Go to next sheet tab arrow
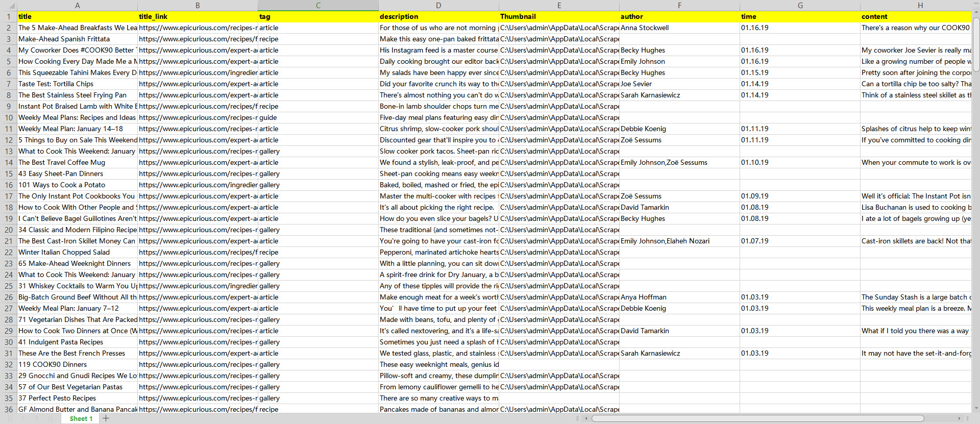Image resolution: width=980 pixels, height=424 pixels. tap(37, 418)
